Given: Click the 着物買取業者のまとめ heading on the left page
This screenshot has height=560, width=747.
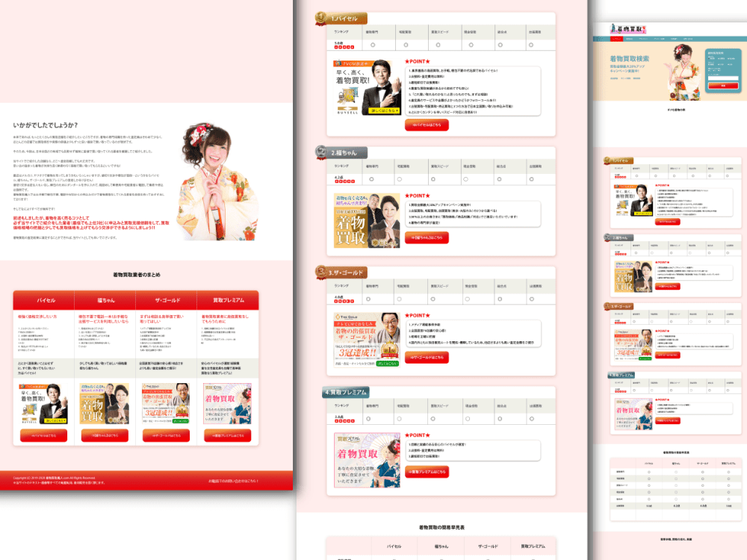Looking at the screenshot, I should [137, 275].
